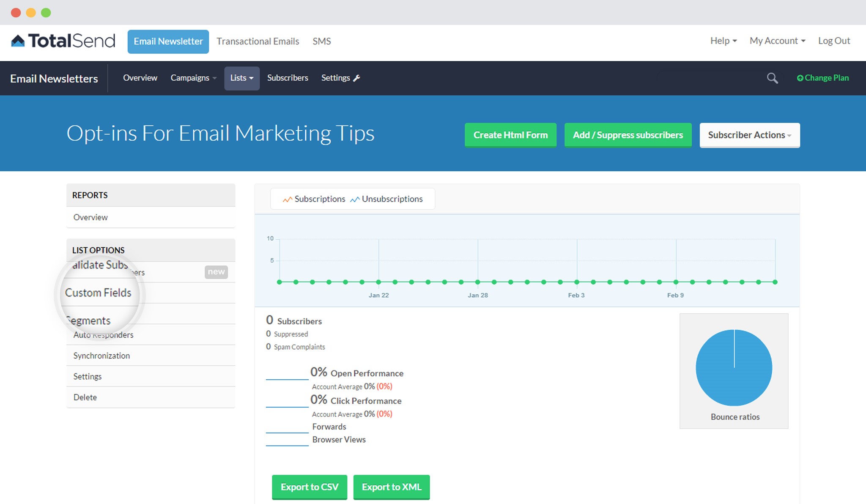Click the last data point on chart
The height and width of the screenshot is (504, 866).
[775, 282]
